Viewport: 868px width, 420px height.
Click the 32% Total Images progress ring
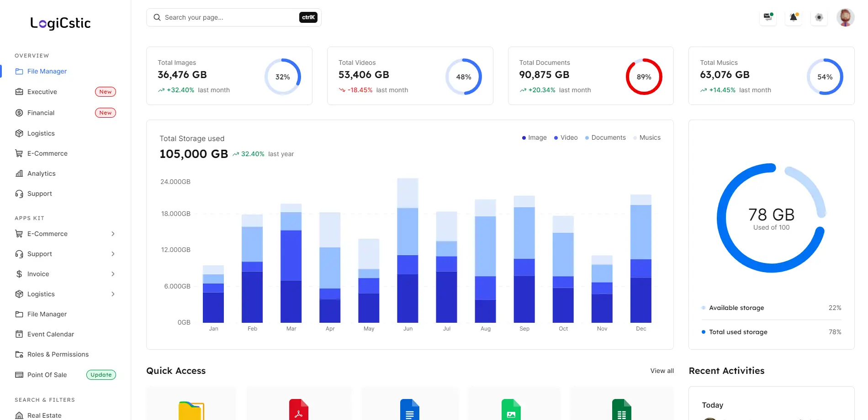(x=283, y=77)
